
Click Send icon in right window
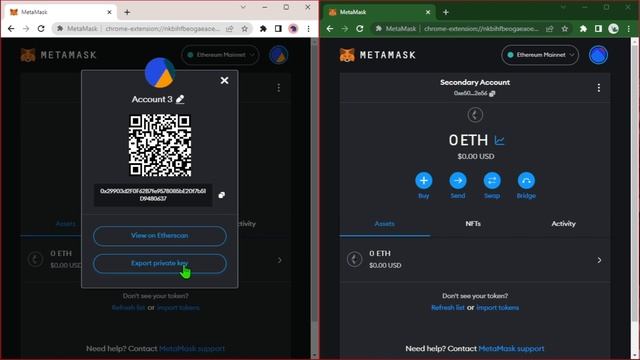tap(458, 180)
